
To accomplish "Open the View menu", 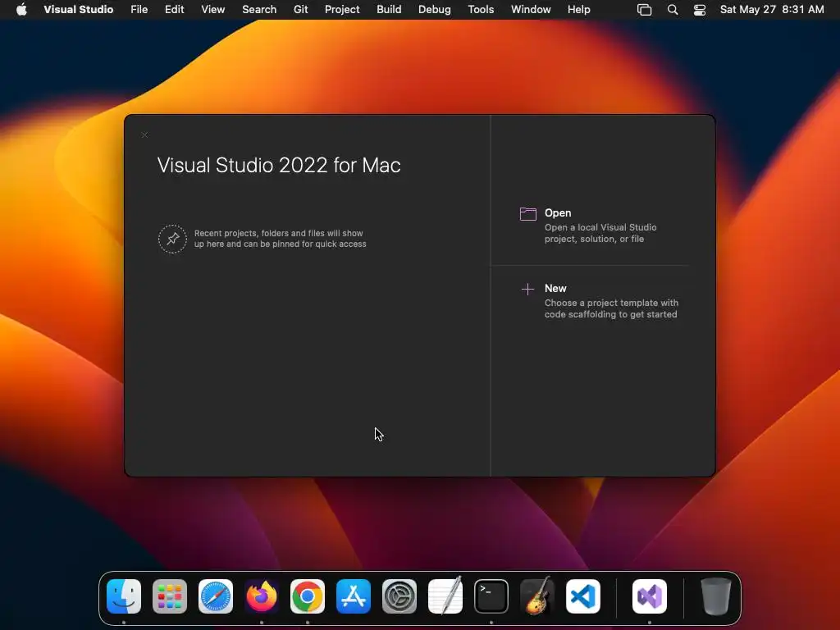I will (213, 10).
